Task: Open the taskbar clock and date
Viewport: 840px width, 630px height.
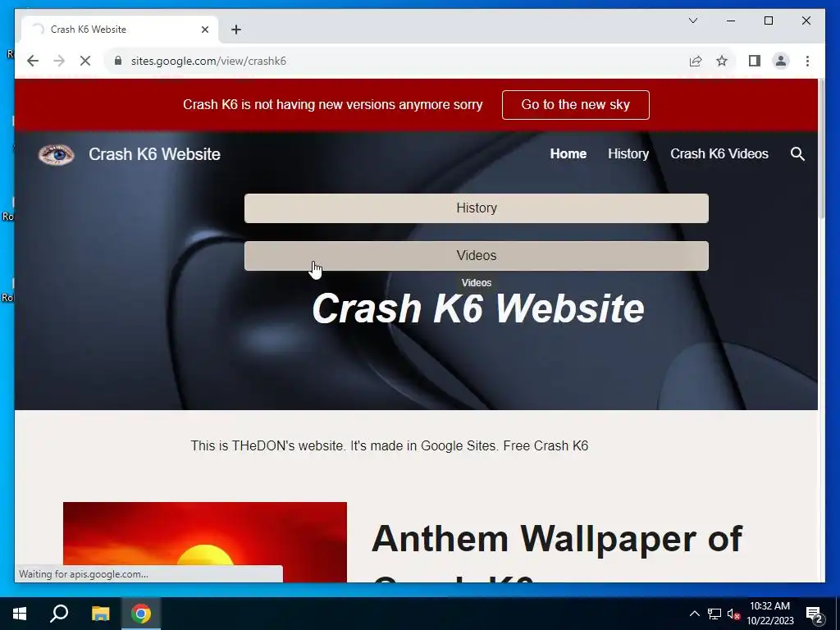Action: (769, 614)
